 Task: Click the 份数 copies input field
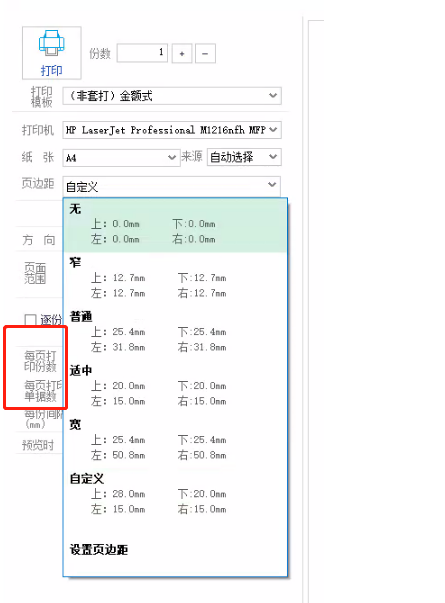pyautogui.click(x=142, y=53)
